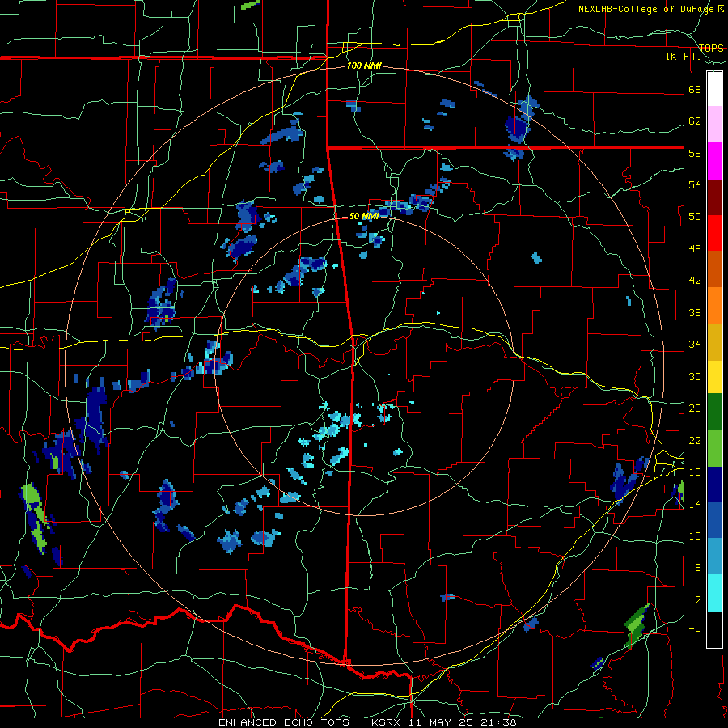Click the [K FT] units label
Screen dimensions: 728x728
tap(684, 56)
